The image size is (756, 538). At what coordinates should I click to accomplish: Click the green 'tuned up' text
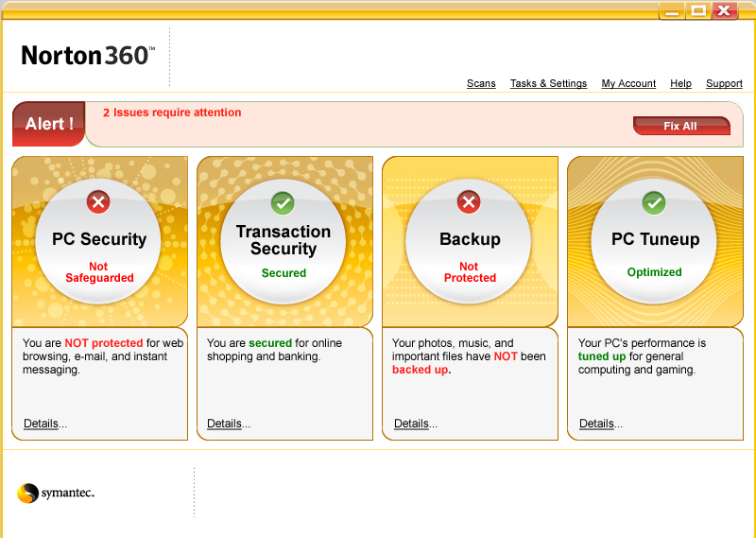point(602,356)
